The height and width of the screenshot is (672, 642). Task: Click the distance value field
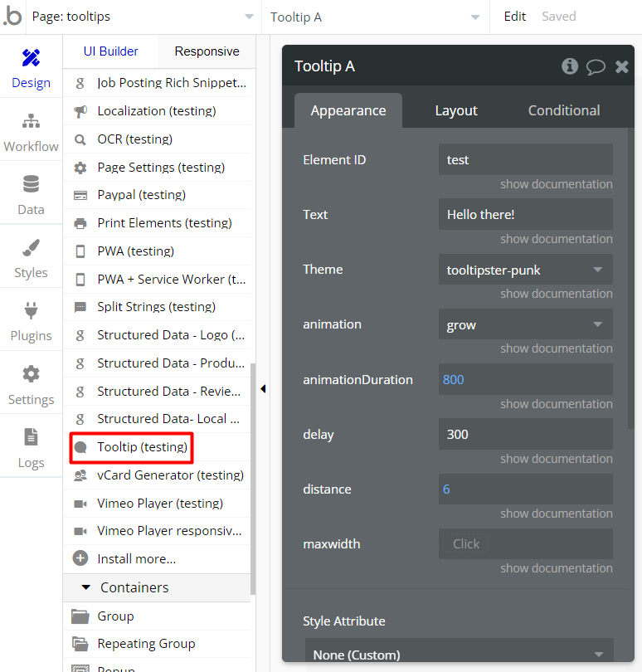(x=525, y=489)
